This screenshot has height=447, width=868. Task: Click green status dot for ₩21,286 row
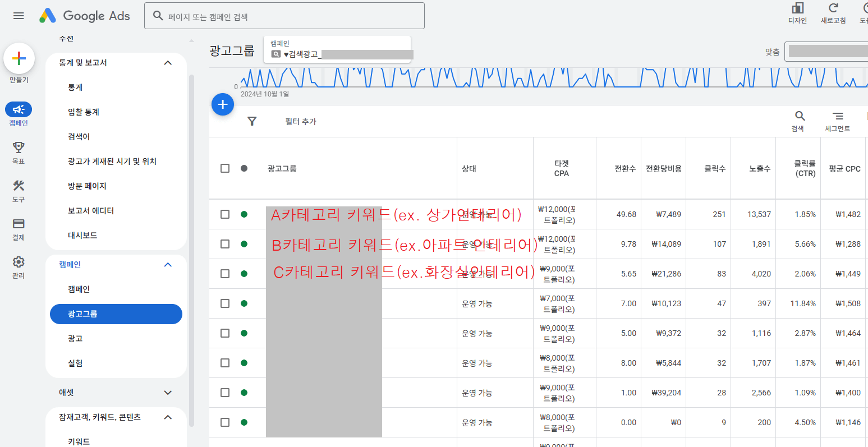[x=244, y=274]
